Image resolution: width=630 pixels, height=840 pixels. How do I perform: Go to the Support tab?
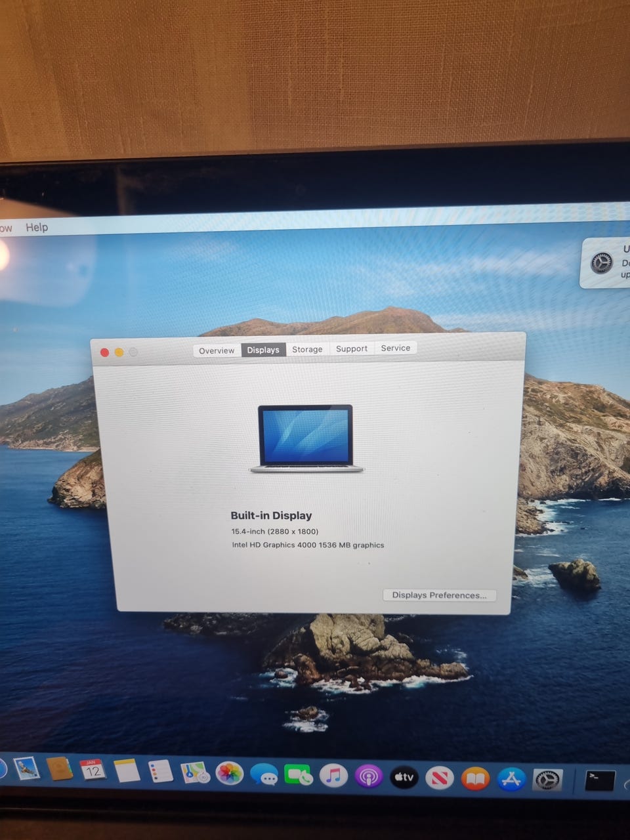tap(352, 348)
